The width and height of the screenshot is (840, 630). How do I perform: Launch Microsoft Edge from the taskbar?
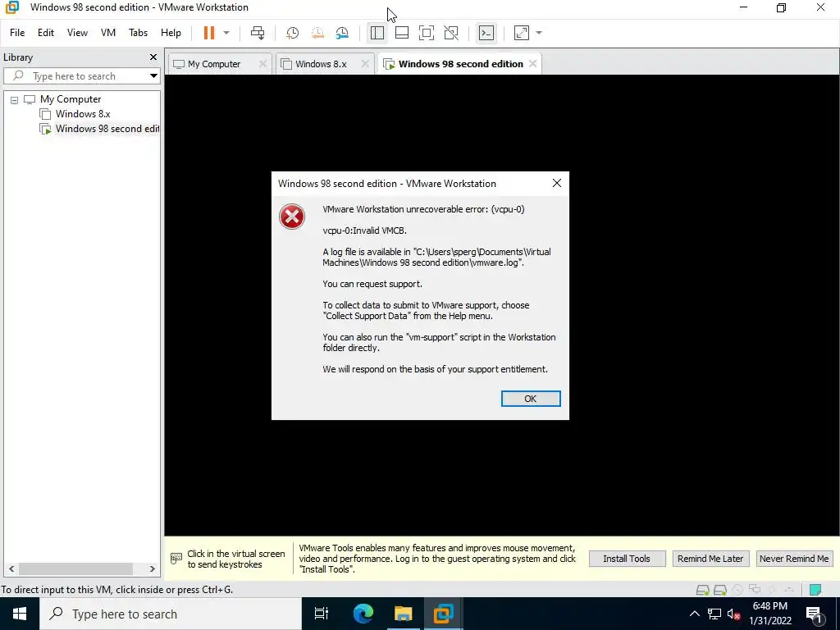pos(363,614)
